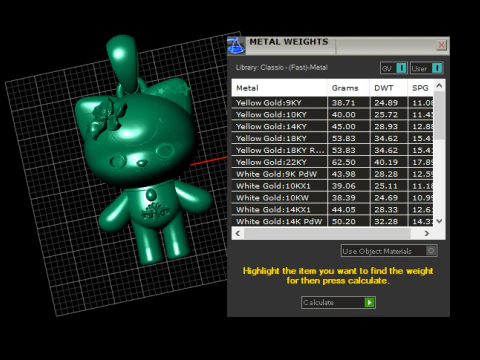Click the vertical scrollbar thumb

click(x=439, y=115)
